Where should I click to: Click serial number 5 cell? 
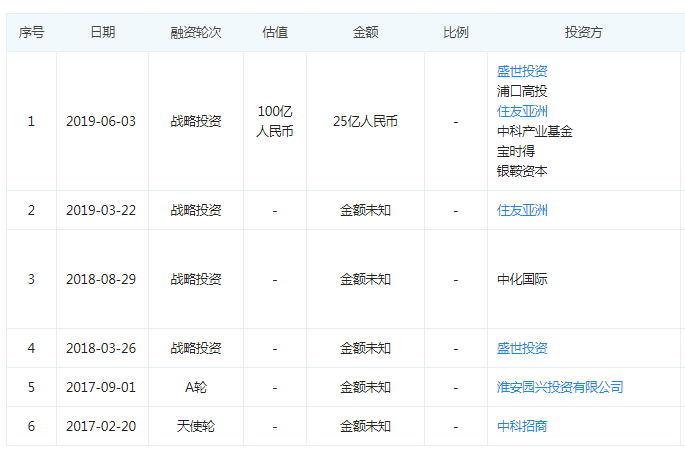coord(31,387)
